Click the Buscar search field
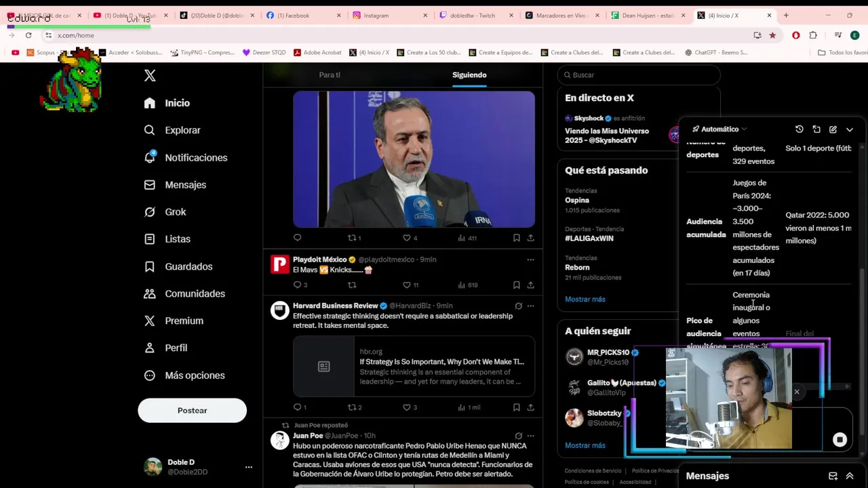The width and height of the screenshot is (868, 488). (x=641, y=75)
